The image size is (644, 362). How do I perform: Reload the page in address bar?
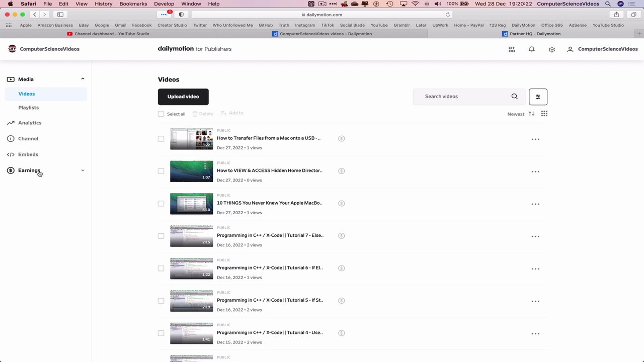448,15
